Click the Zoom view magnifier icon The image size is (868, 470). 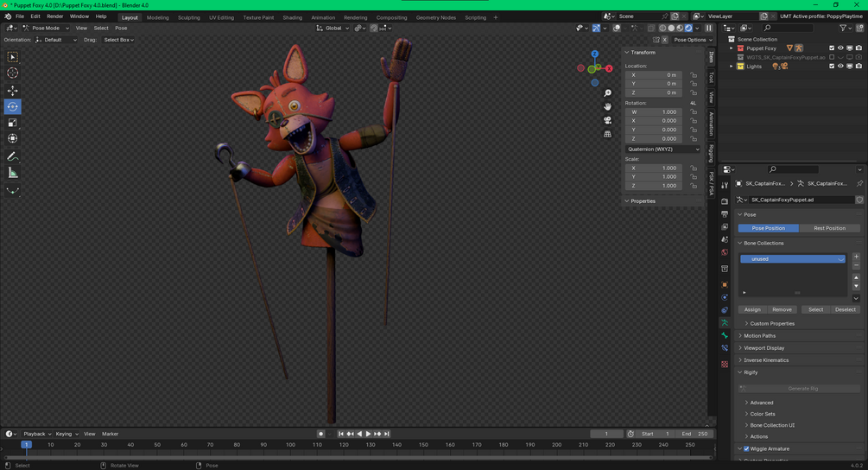(607, 93)
